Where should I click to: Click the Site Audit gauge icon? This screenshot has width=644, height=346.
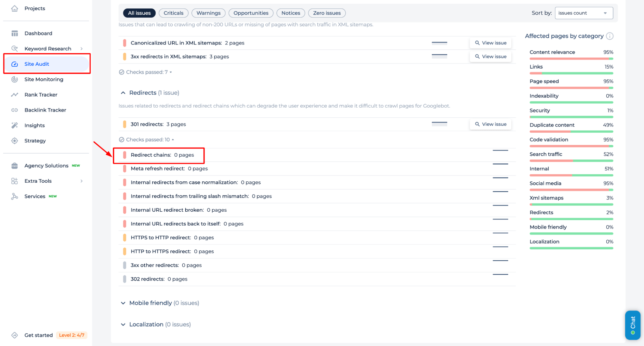point(14,64)
